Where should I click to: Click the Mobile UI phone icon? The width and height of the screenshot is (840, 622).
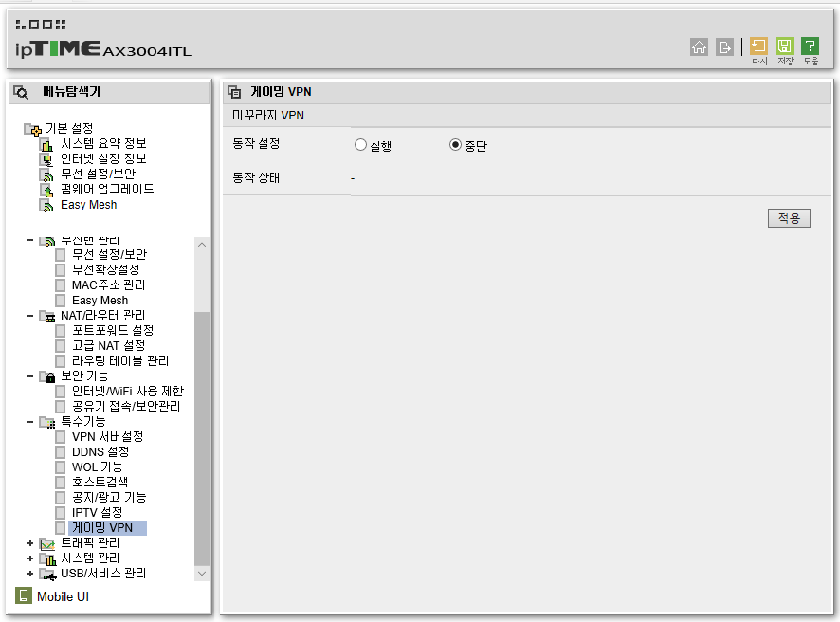pos(24,596)
